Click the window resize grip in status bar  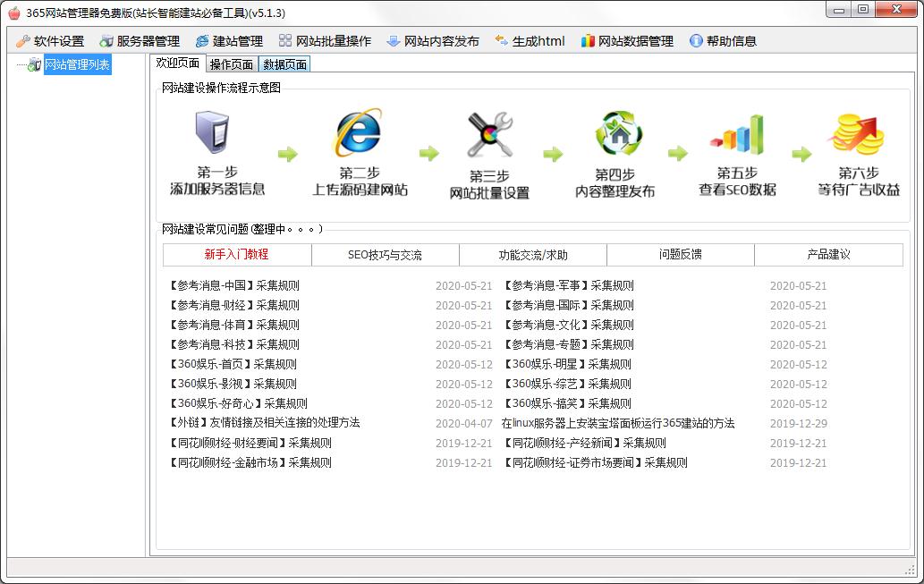tap(910, 570)
